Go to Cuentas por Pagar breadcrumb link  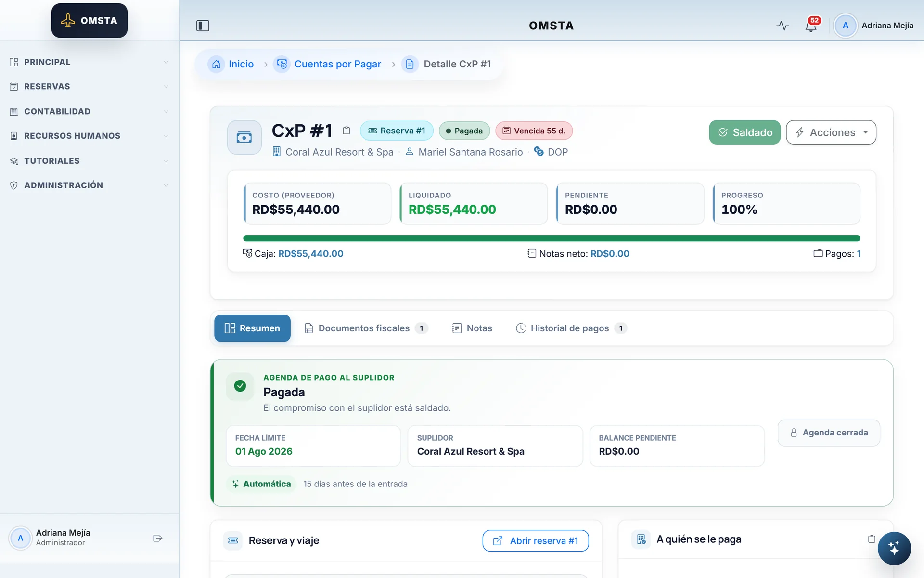point(337,64)
